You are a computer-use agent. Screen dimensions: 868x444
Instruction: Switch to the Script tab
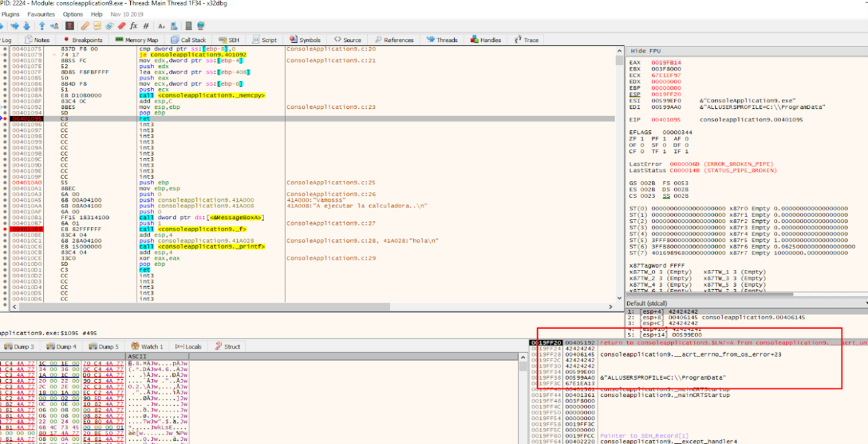point(264,40)
